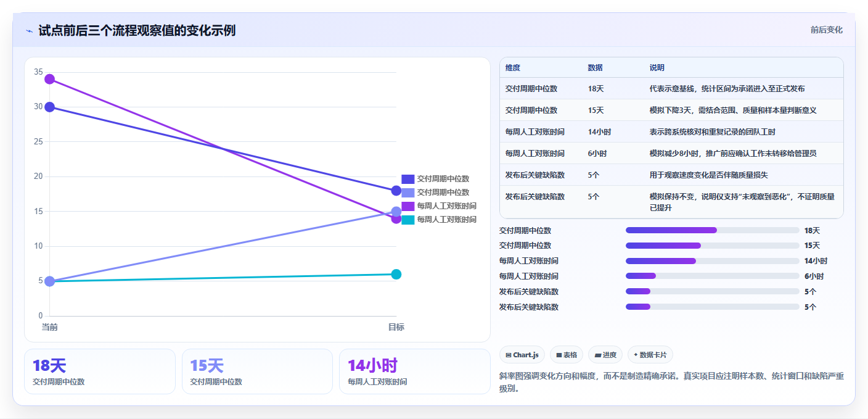Click the 当前 x-axis label
868x419 pixels.
click(x=49, y=327)
